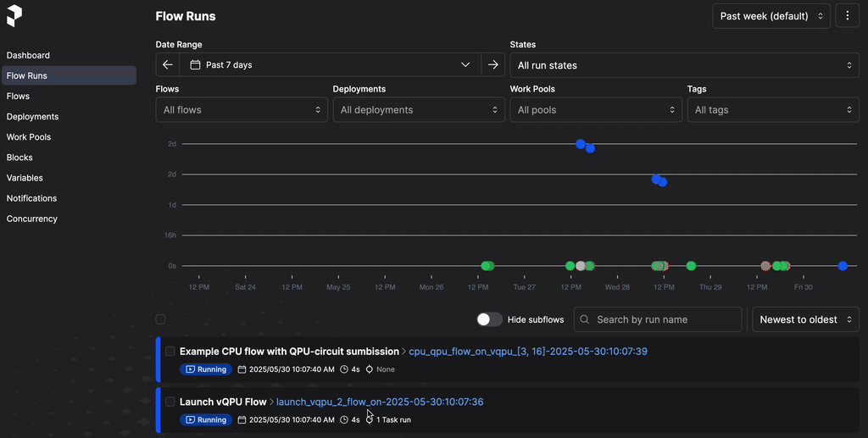
Task: Open the three-dot options menu
Action: tap(847, 16)
